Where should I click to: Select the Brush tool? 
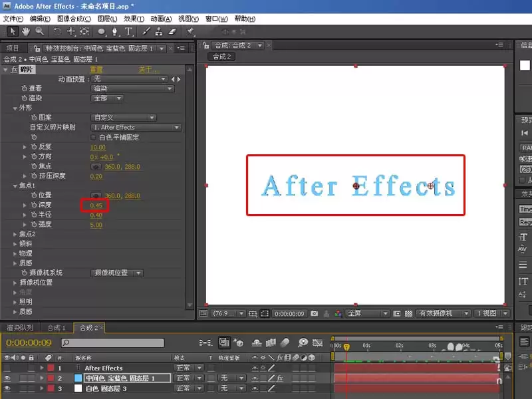pos(146,31)
